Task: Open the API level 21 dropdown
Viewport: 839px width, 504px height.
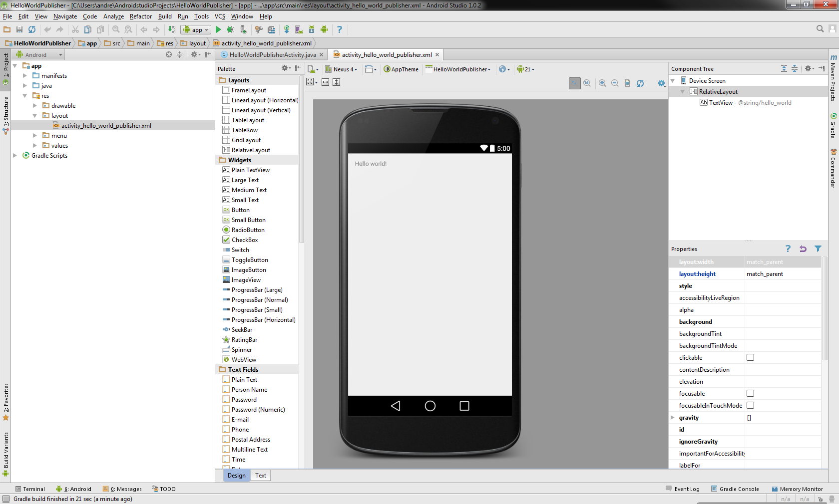Action: click(526, 69)
